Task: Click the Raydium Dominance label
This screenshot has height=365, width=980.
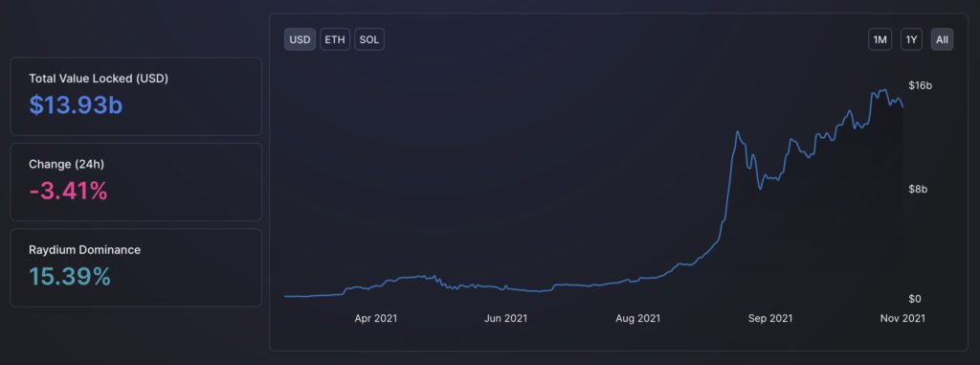Action: (84, 249)
